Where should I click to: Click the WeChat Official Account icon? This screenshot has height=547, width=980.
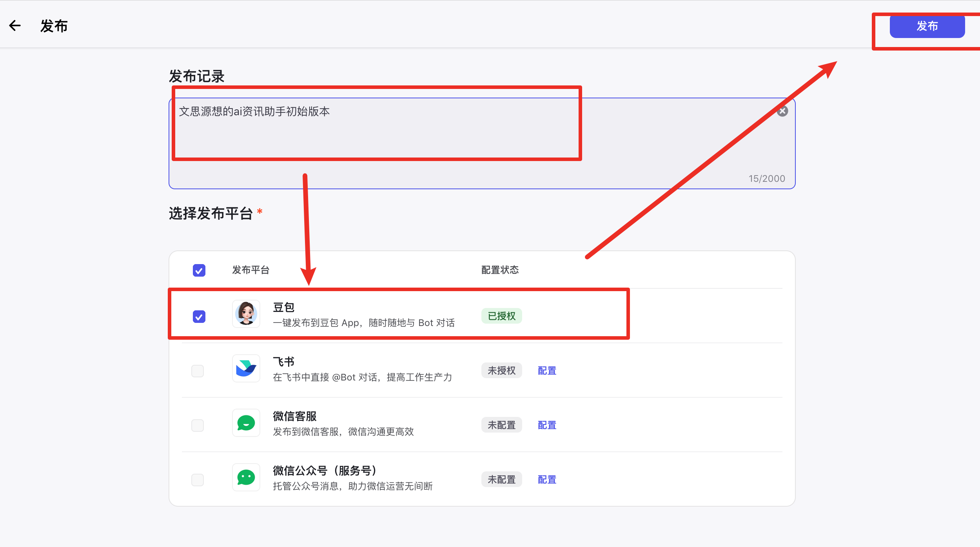click(x=246, y=477)
